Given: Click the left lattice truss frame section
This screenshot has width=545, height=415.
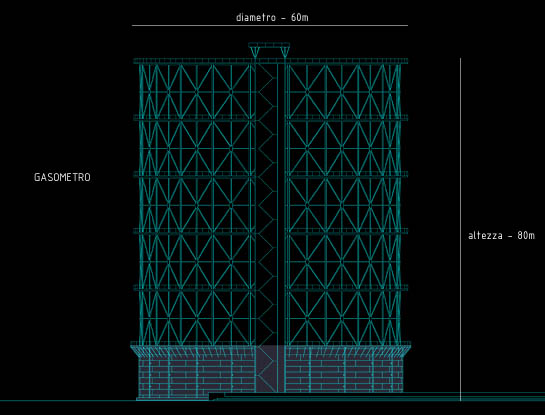Looking at the screenshot, I should pos(197,204).
